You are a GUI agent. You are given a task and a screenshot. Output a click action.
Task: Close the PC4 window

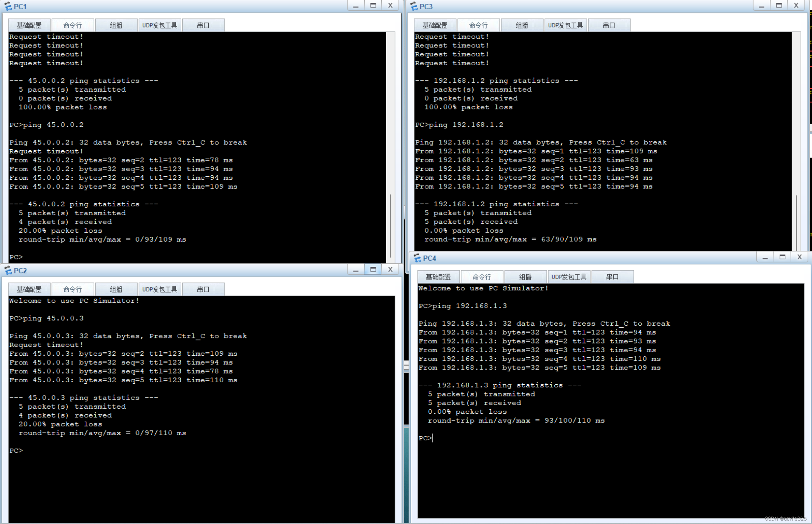[799, 257]
